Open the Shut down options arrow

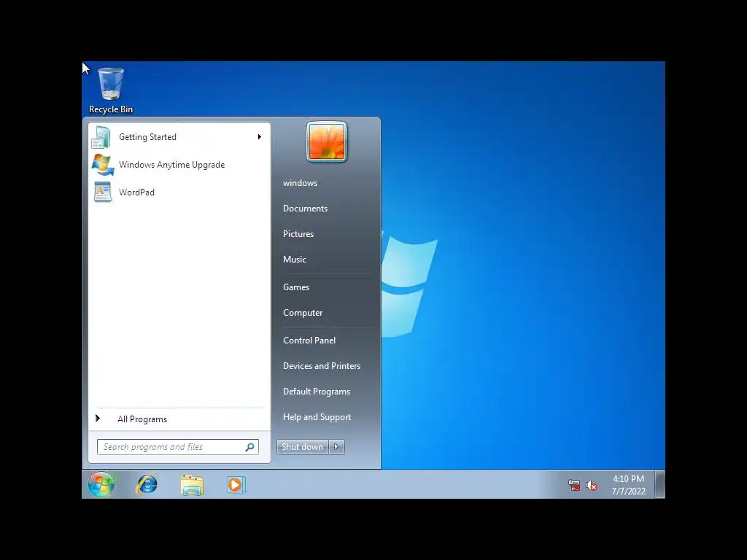pyautogui.click(x=336, y=447)
